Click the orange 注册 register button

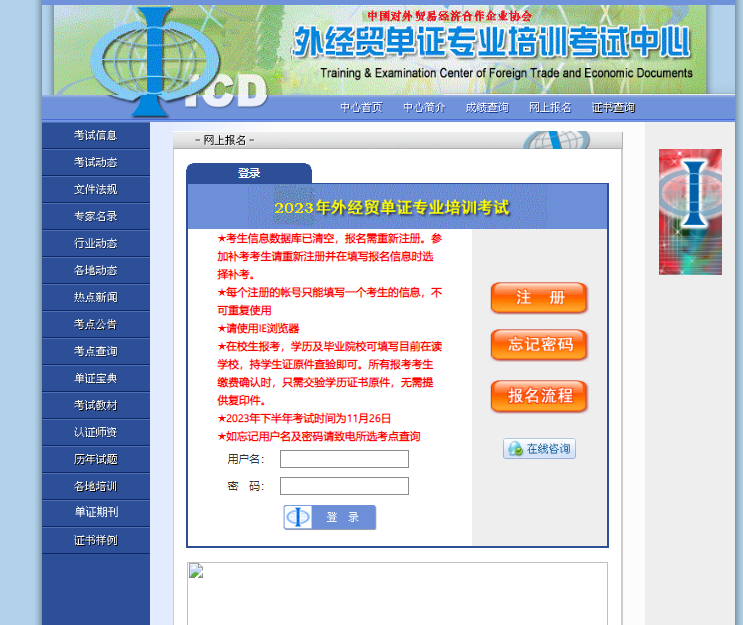pos(539,298)
